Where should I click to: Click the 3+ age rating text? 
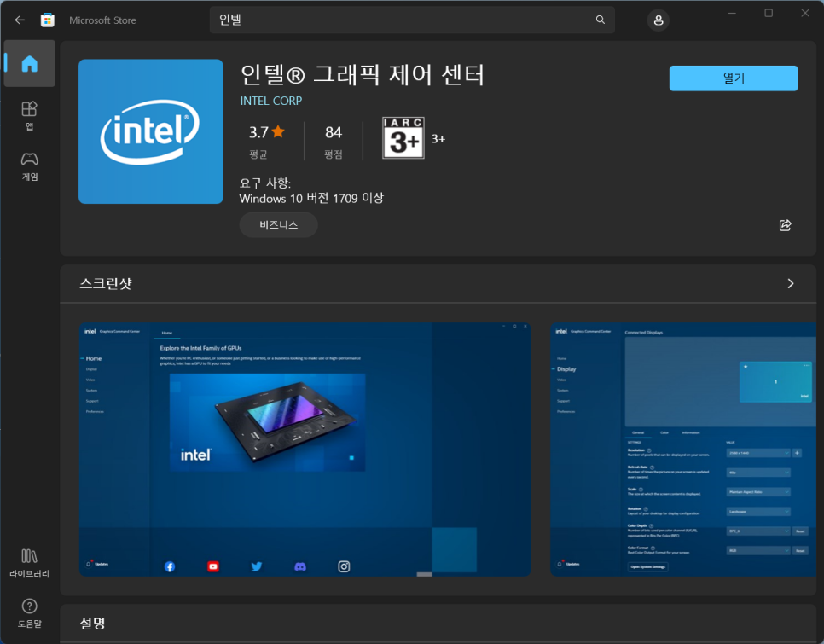coord(438,139)
